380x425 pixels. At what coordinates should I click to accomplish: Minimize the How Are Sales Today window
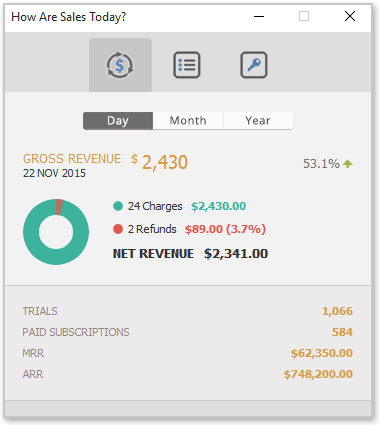click(259, 16)
